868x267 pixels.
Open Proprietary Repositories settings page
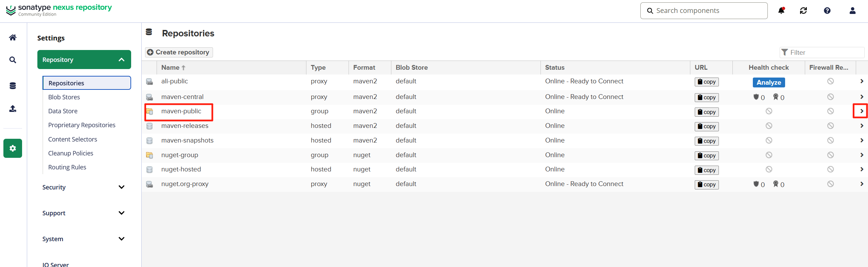coord(82,125)
